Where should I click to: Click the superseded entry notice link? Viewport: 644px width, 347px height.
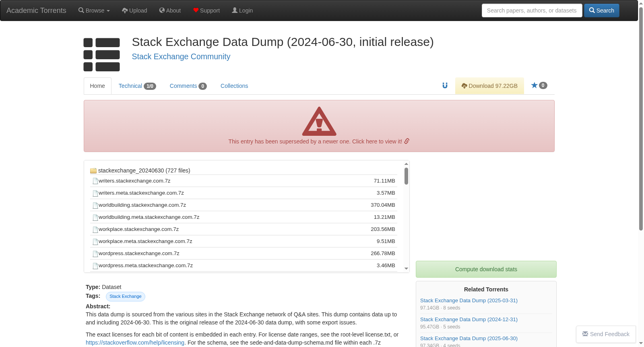319,141
